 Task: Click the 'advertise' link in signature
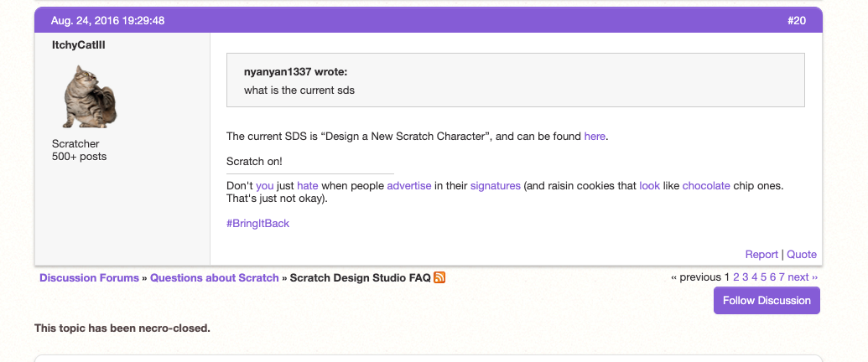coord(409,185)
